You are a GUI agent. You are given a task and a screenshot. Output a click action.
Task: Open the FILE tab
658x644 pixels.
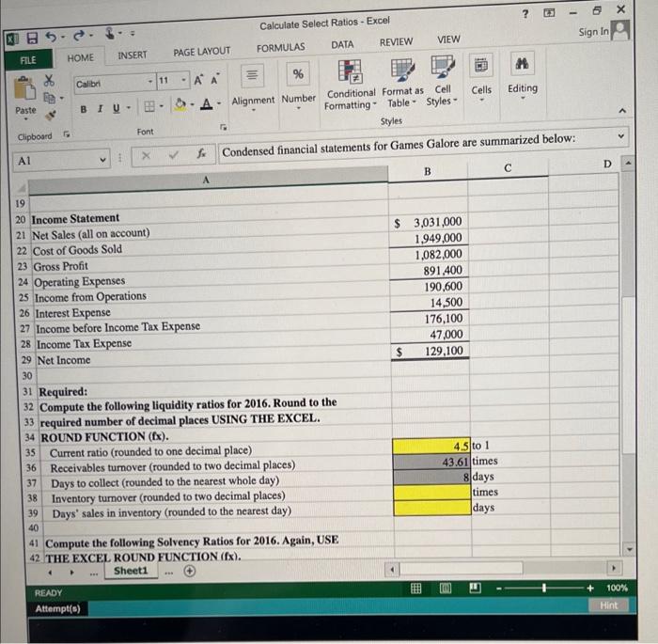tap(28, 60)
